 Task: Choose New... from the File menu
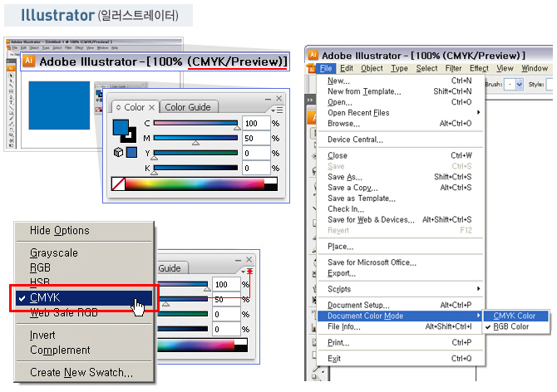pyautogui.click(x=400, y=81)
